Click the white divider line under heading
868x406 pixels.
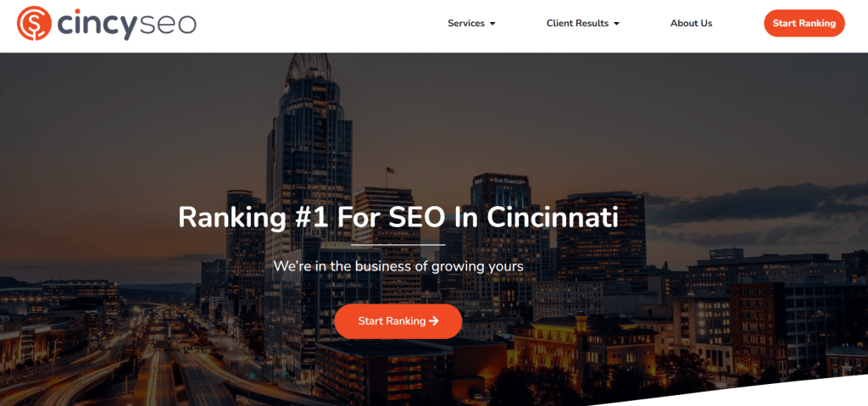(398, 244)
